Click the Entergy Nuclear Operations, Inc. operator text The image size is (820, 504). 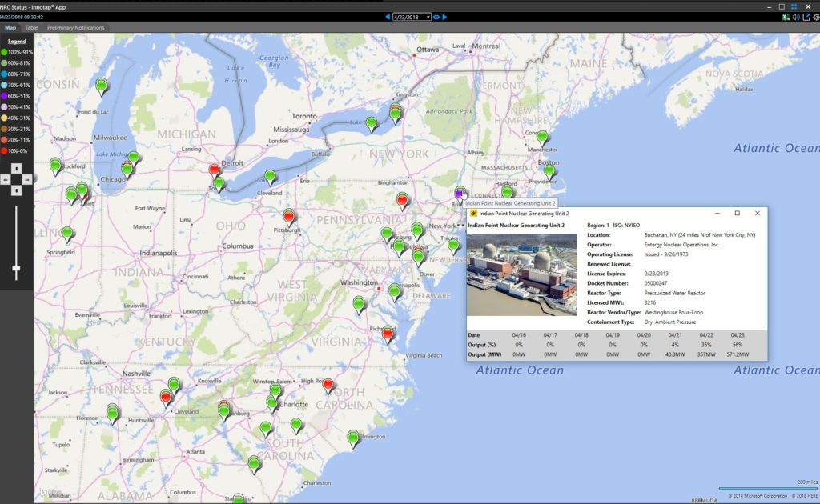point(682,245)
